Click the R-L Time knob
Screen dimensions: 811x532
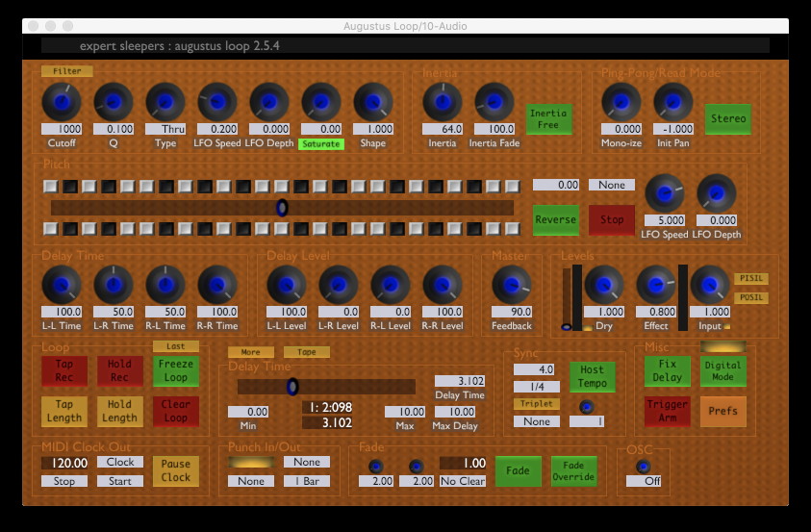(165, 285)
